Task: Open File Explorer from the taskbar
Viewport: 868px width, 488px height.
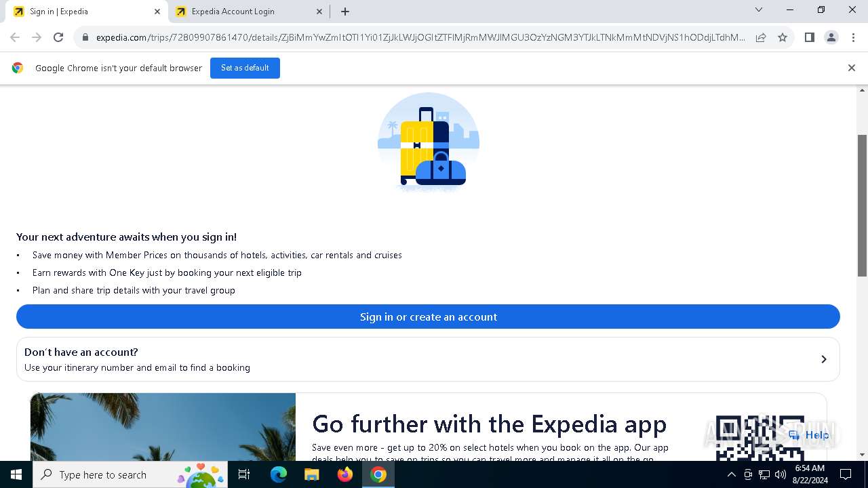Action: point(311,474)
